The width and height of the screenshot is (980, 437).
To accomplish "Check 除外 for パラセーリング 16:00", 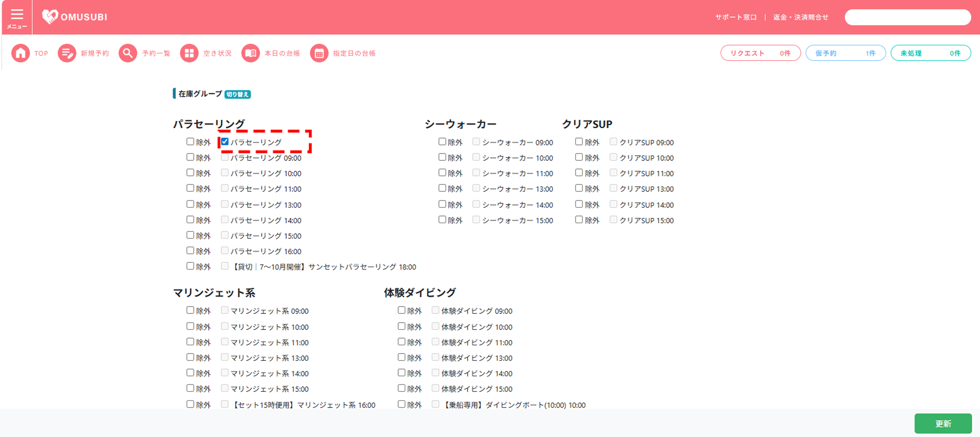I will click(x=190, y=250).
